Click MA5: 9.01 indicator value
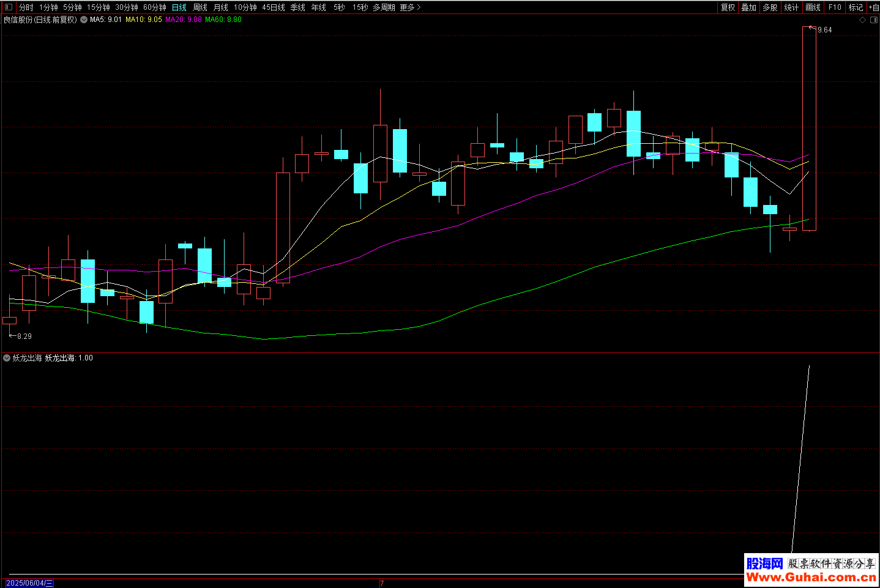The image size is (880, 588). [106, 20]
